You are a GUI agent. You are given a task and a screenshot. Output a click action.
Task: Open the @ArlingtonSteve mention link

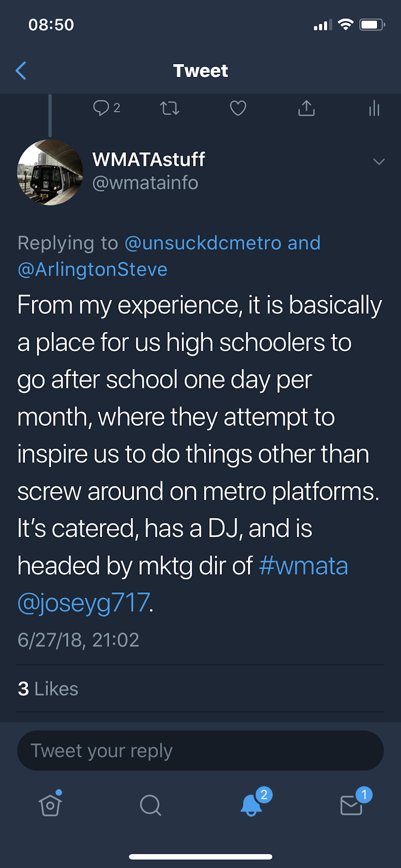tap(93, 270)
